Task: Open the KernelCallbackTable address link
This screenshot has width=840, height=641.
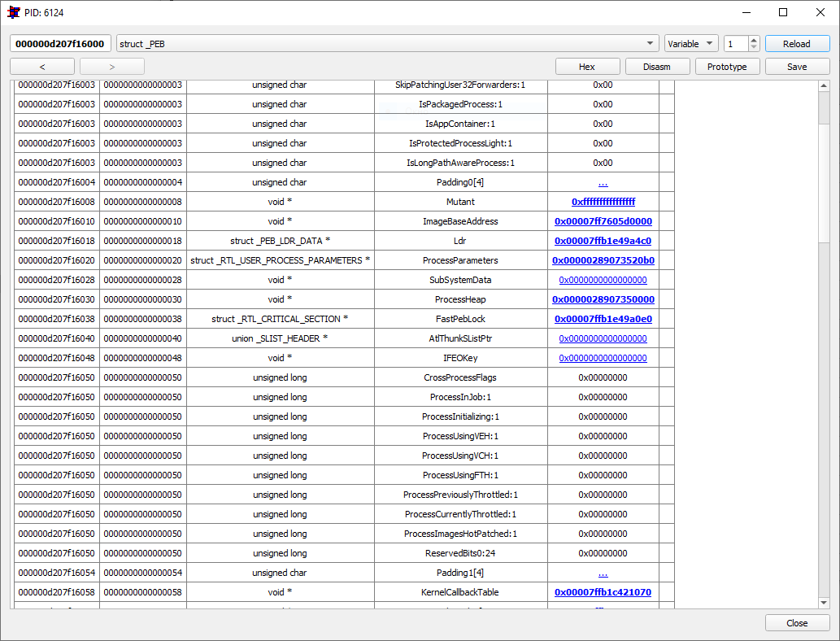Action: (x=603, y=592)
